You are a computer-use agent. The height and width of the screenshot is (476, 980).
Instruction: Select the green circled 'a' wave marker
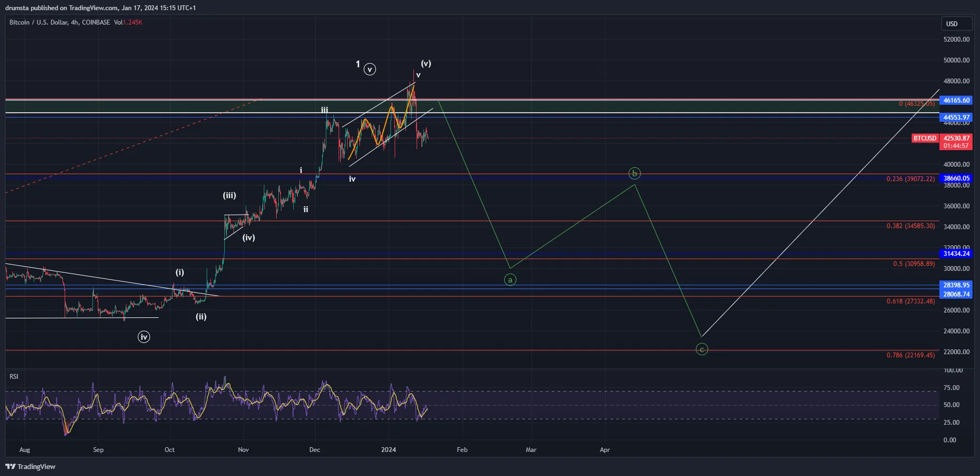[510, 280]
